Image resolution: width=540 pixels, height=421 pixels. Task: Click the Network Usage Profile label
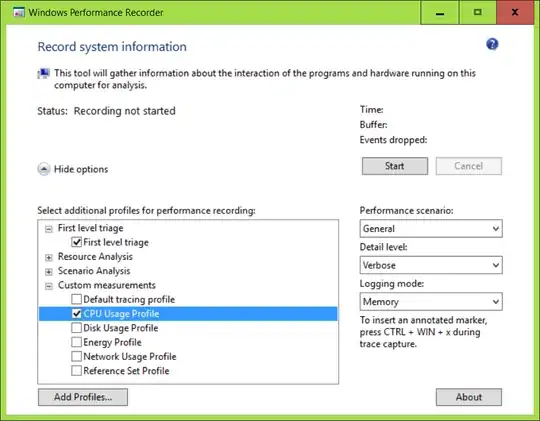click(x=130, y=357)
